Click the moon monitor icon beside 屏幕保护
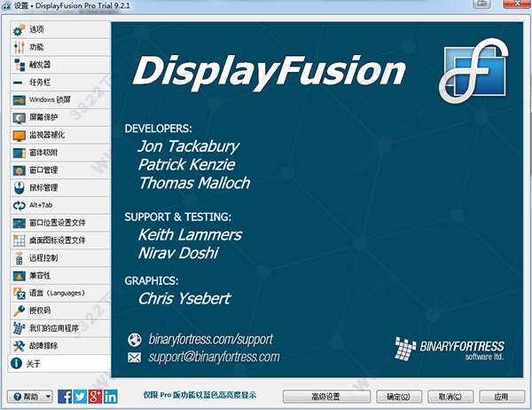The height and width of the screenshot is (410, 532). coord(19,118)
